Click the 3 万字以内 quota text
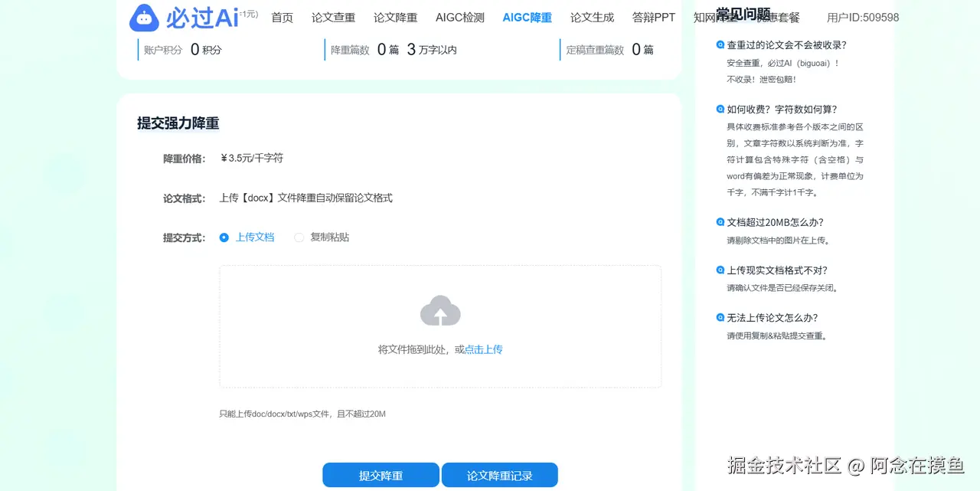The width and height of the screenshot is (980, 491). [x=432, y=50]
